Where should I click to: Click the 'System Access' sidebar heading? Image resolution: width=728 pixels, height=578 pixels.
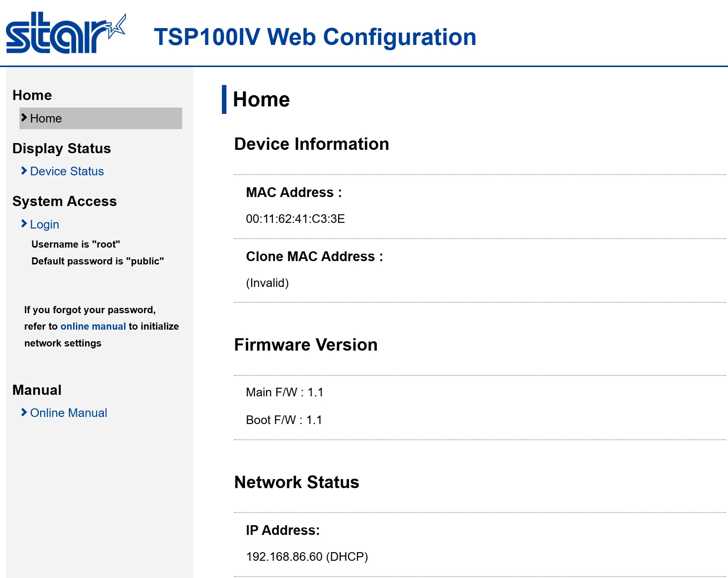tap(64, 202)
